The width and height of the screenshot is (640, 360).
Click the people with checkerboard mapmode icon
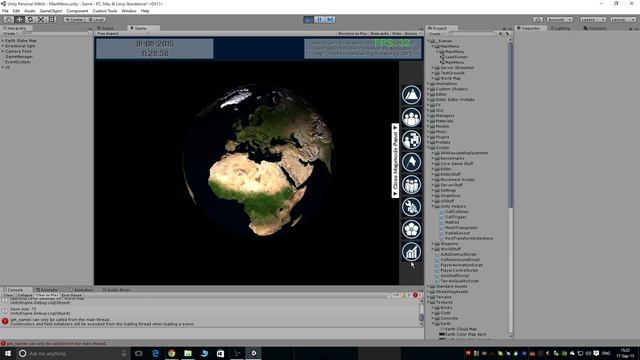click(411, 140)
